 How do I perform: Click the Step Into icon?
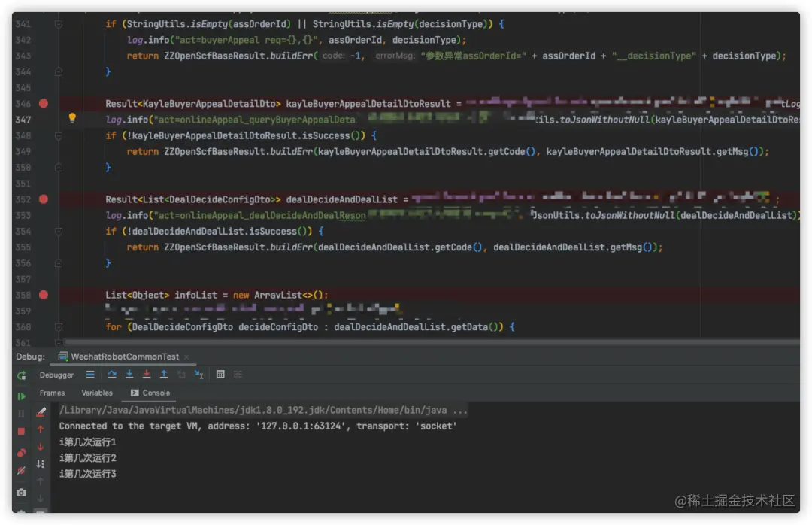(129, 374)
